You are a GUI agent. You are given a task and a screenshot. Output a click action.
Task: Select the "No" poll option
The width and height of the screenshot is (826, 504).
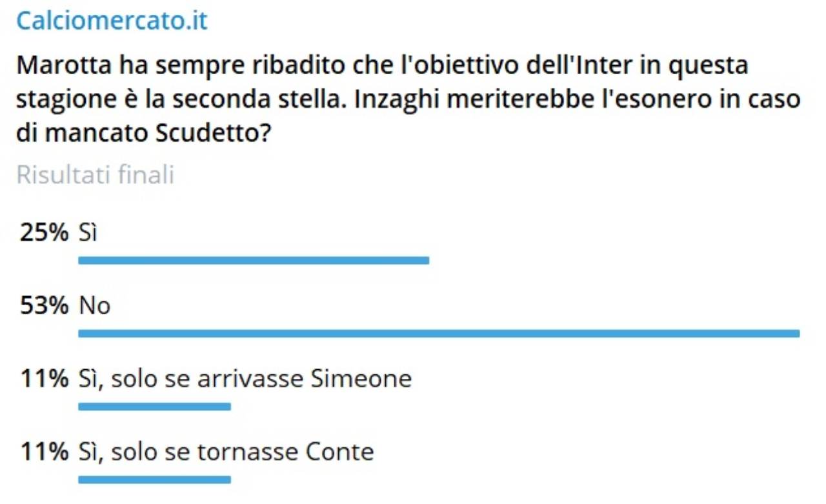[x=95, y=305]
